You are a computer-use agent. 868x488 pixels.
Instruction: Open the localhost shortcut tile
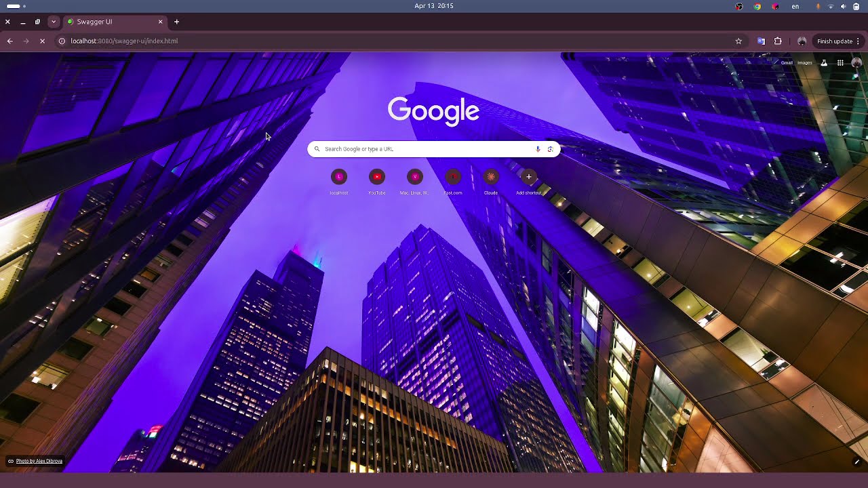[339, 178]
